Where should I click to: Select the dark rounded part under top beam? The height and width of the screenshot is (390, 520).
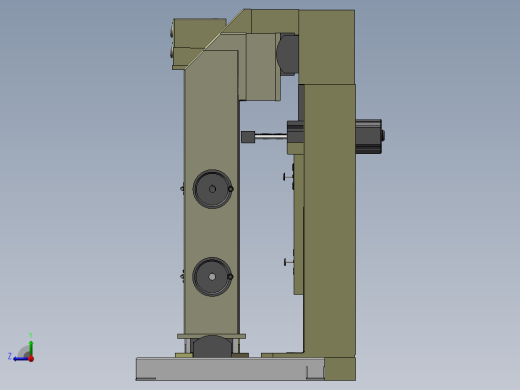click(x=287, y=54)
